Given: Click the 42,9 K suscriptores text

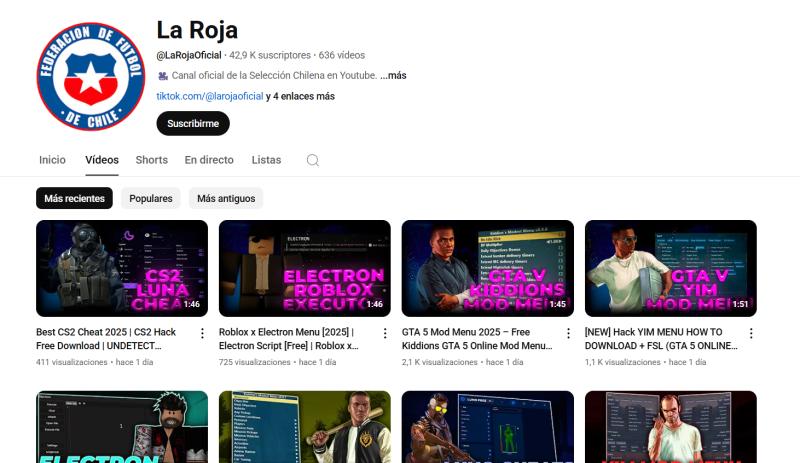Looking at the screenshot, I should coord(270,55).
